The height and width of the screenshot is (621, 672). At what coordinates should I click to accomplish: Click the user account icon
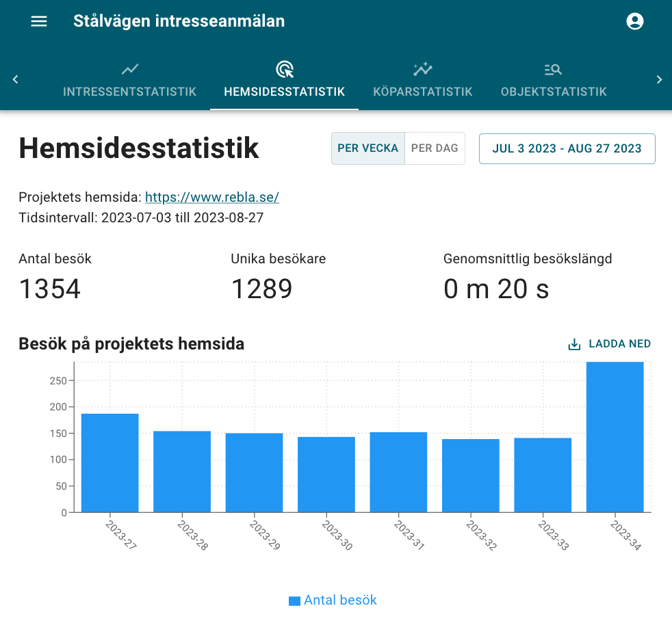[635, 21]
